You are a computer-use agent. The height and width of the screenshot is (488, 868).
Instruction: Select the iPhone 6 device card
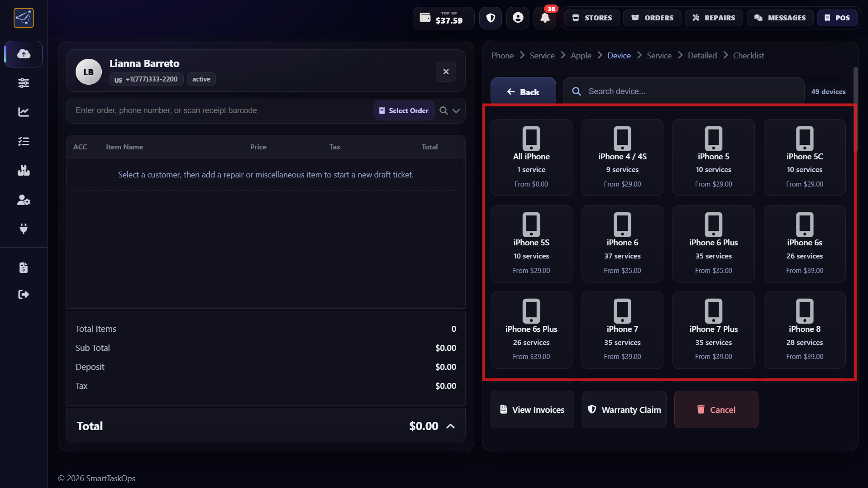click(622, 244)
